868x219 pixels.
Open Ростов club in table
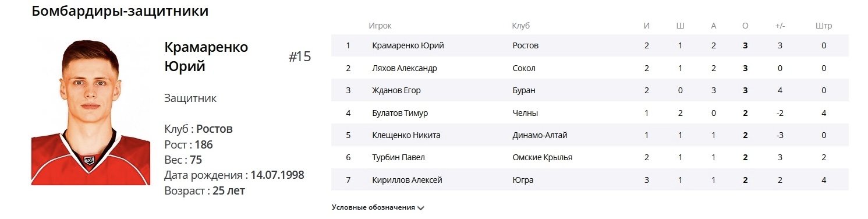[x=526, y=45]
